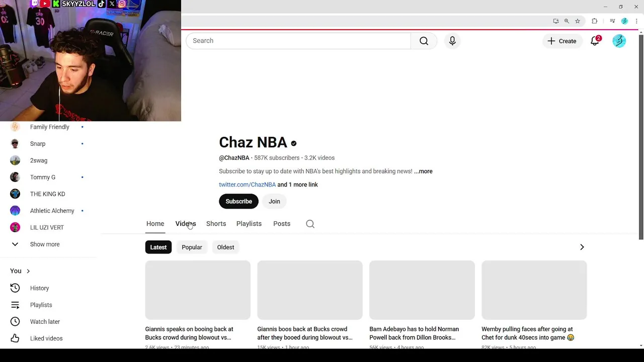Click the Snarp channel avatar

15,144
